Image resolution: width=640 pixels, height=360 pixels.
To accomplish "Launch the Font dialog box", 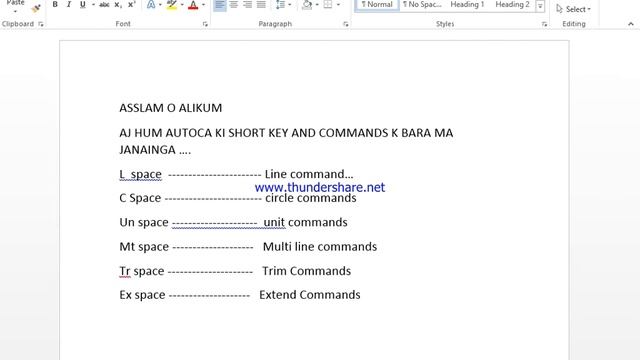I will pyautogui.click(x=205, y=24).
